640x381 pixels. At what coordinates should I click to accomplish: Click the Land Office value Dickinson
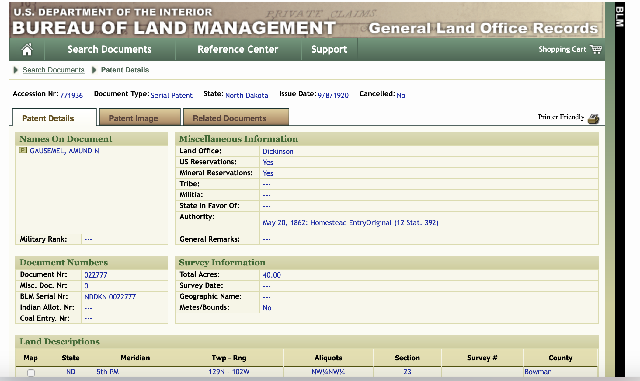coord(278,152)
